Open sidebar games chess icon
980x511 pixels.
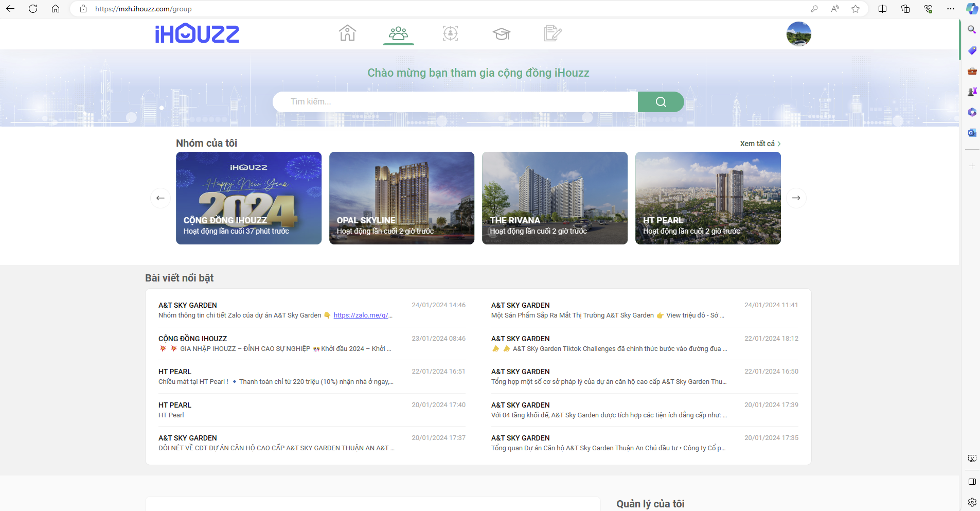972,92
